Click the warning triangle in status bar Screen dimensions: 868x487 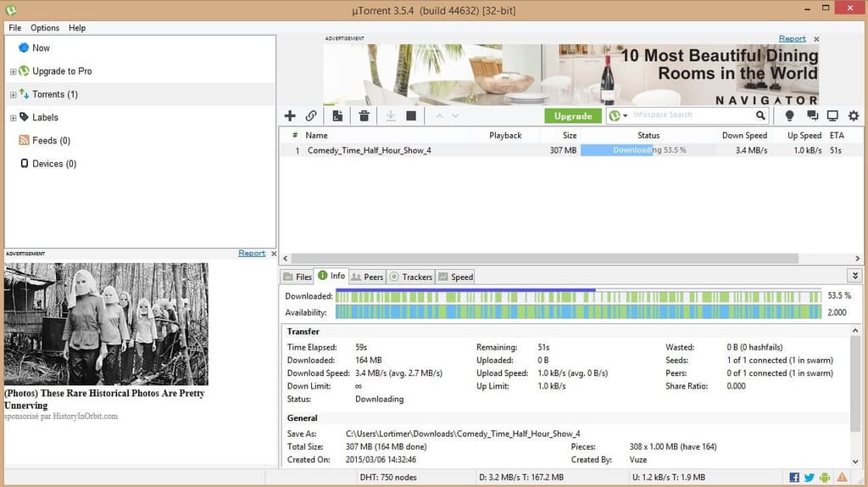842,477
